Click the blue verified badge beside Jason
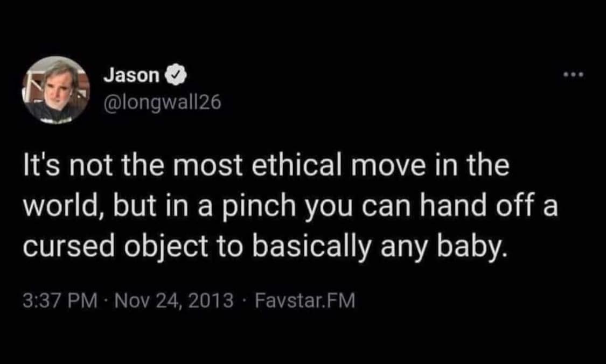The height and width of the screenshot is (364, 606). pyautogui.click(x=178, y=76)
